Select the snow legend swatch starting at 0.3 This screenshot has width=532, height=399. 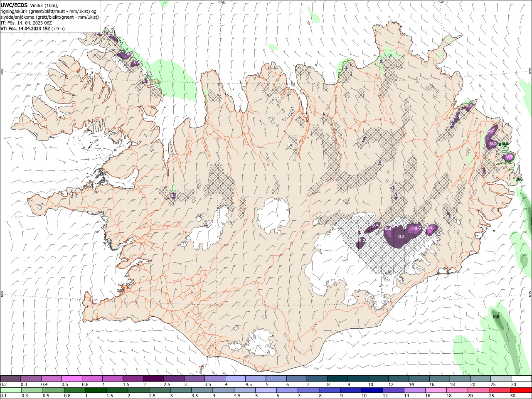31,379
